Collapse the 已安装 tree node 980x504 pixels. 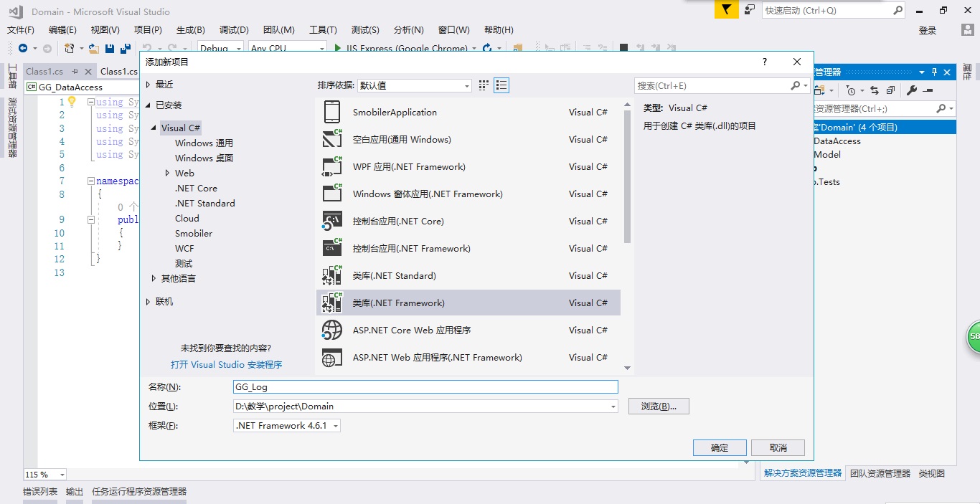149,105
